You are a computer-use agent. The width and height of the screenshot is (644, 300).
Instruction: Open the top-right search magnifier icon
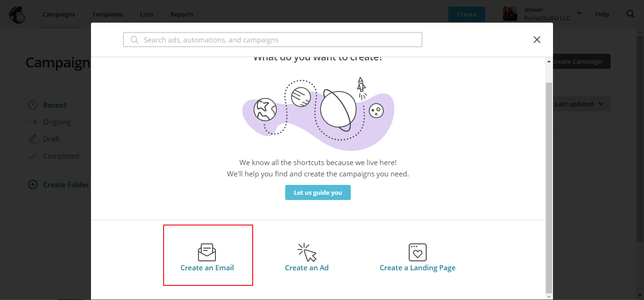tap(630, 14)
